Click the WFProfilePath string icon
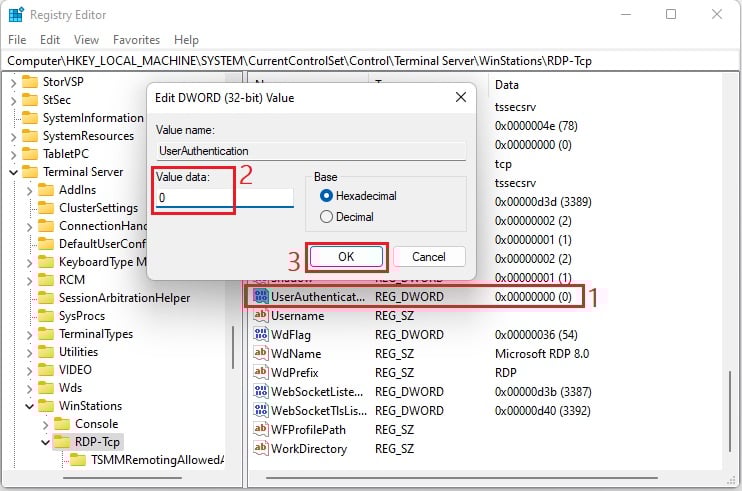This screenshot has height=491, width=742. [x=260, y=429]
